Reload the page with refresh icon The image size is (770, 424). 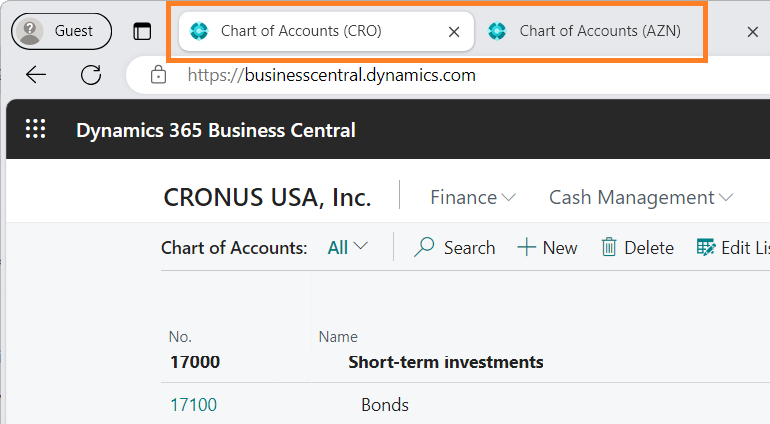(x=91, y=75)
